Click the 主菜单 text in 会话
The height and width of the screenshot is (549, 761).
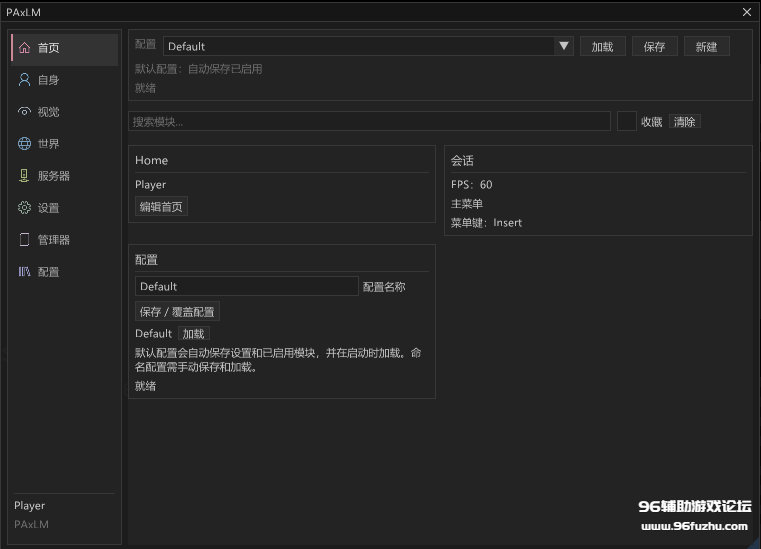click(466, 204)
